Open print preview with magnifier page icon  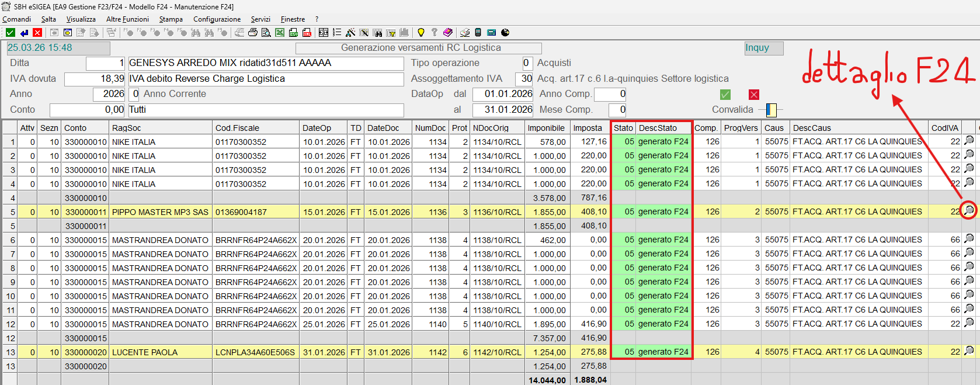click(266, 33)
